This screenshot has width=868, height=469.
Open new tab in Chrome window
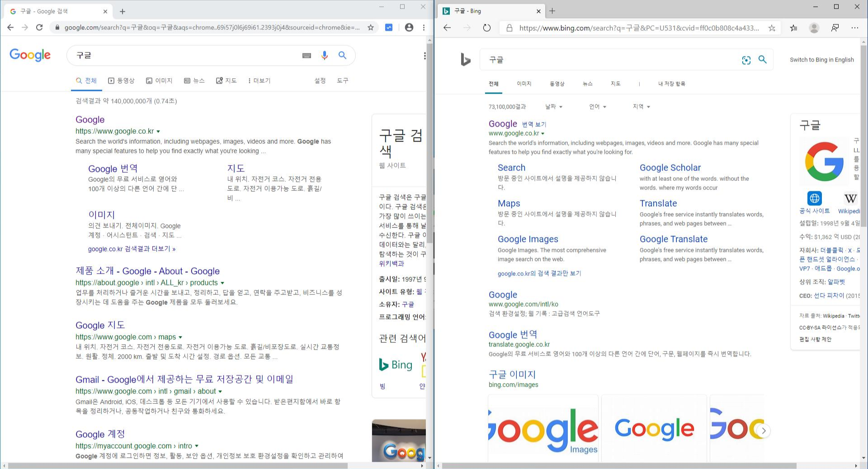123,11
